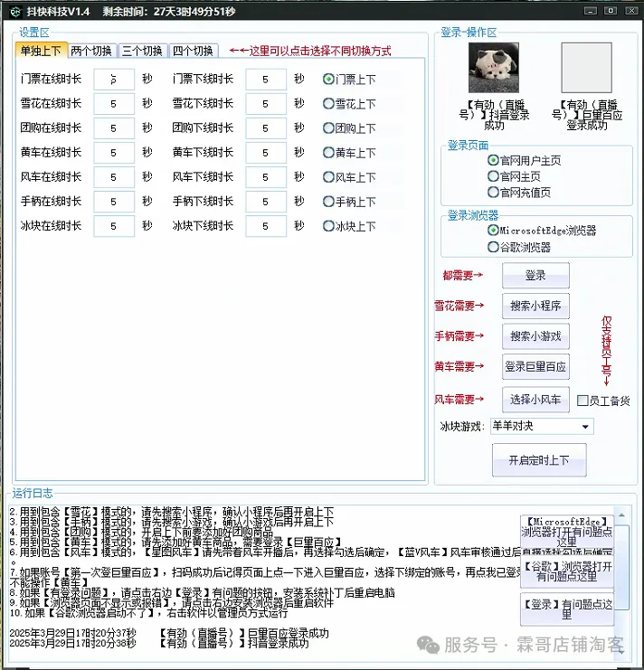Select the 雪花上下 radio option

[x=328, y=104]
